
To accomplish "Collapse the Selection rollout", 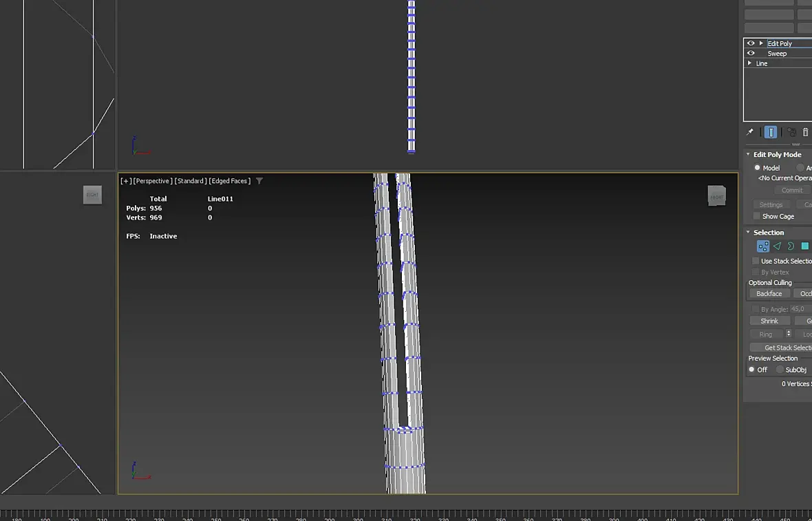I will [x=748, y=232].
